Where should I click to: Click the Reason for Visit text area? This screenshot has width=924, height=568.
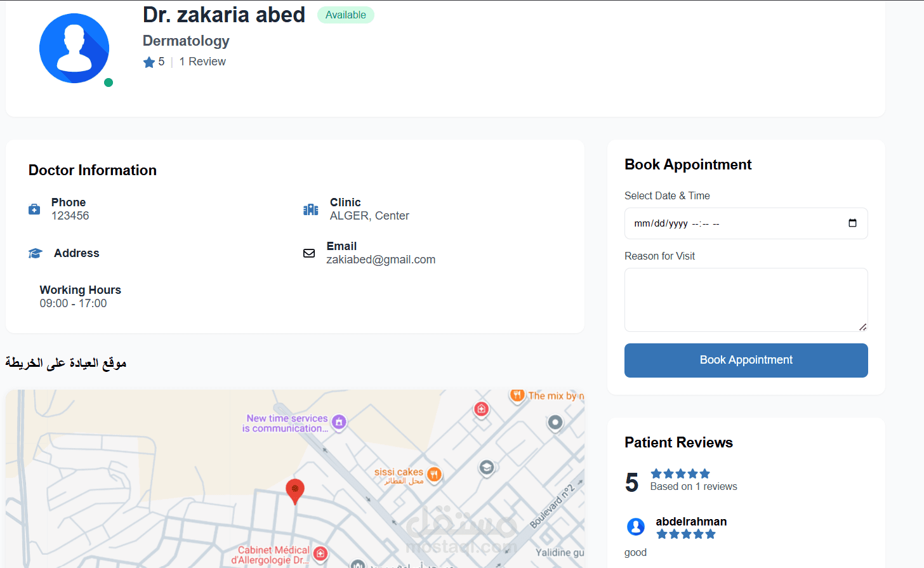coord(746,300)
